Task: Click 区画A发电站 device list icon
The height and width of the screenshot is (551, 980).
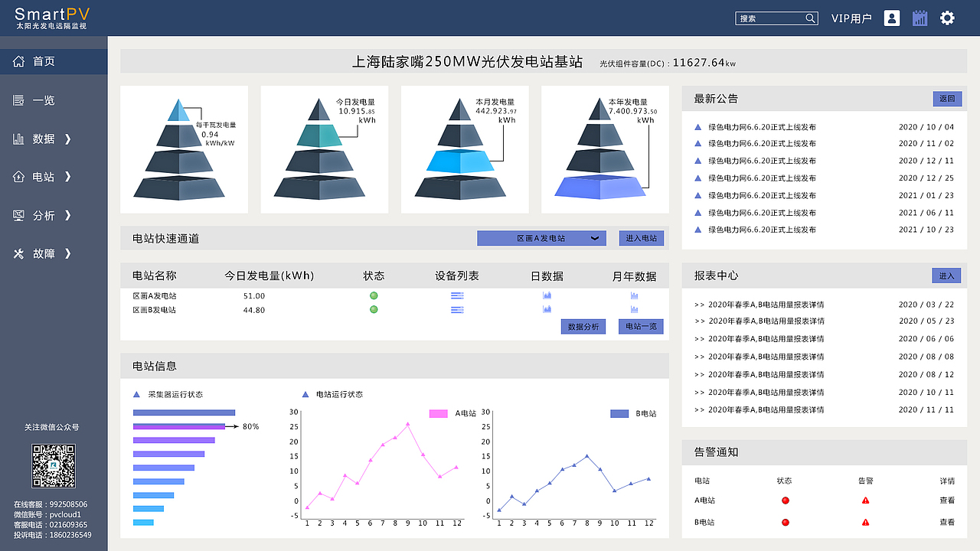Action: [x=457, y=295]
